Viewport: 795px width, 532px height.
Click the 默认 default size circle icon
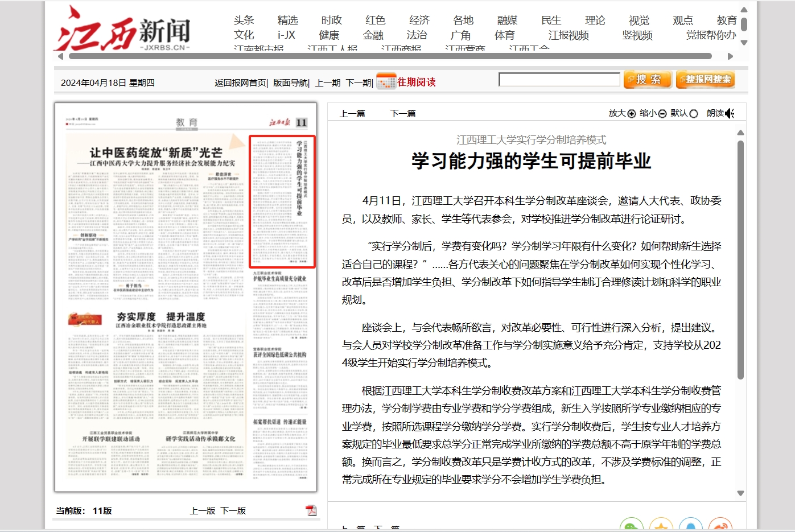click(693, 114)
